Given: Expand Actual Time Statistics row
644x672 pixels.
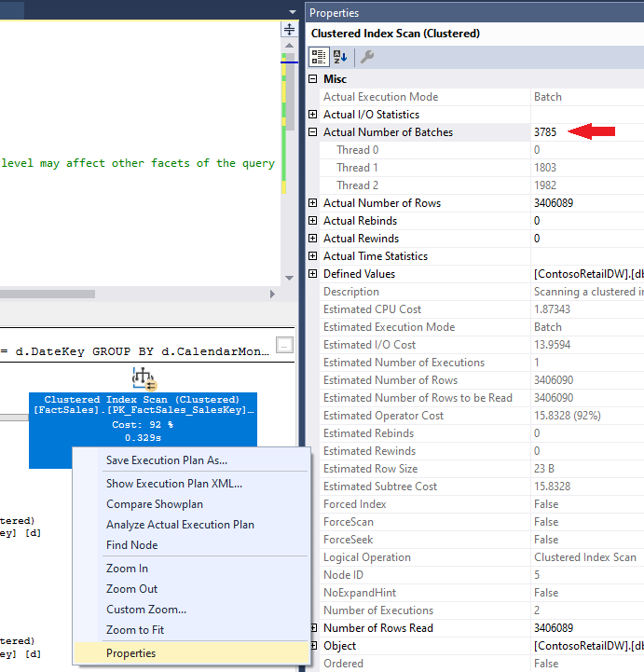Looking at the screenshot, I should [313, 256].
